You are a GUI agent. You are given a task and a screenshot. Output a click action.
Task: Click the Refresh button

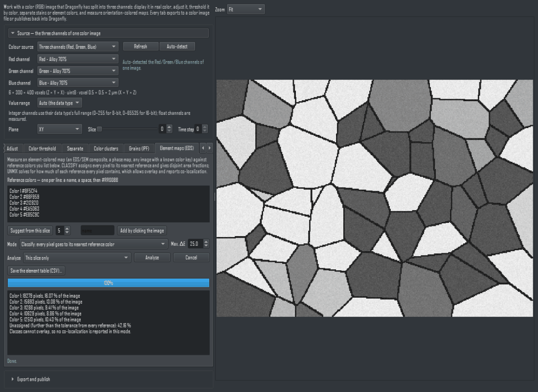click(x=141, y=46)
